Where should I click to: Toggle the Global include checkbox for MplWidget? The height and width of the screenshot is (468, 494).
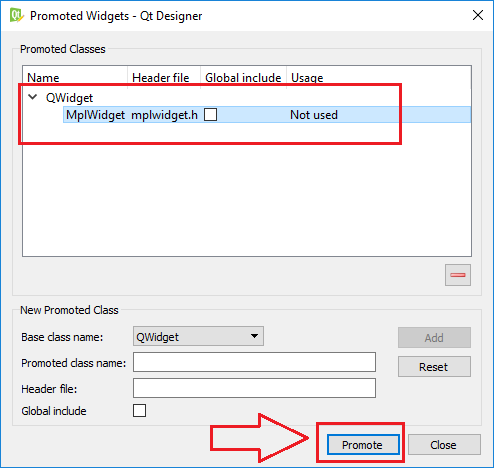pyautogui.click(x=210, y=114)
